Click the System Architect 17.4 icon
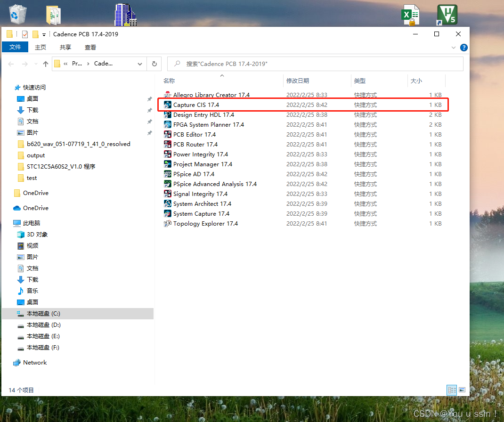This screenshot has height=422, width=504. click(168, 204)
